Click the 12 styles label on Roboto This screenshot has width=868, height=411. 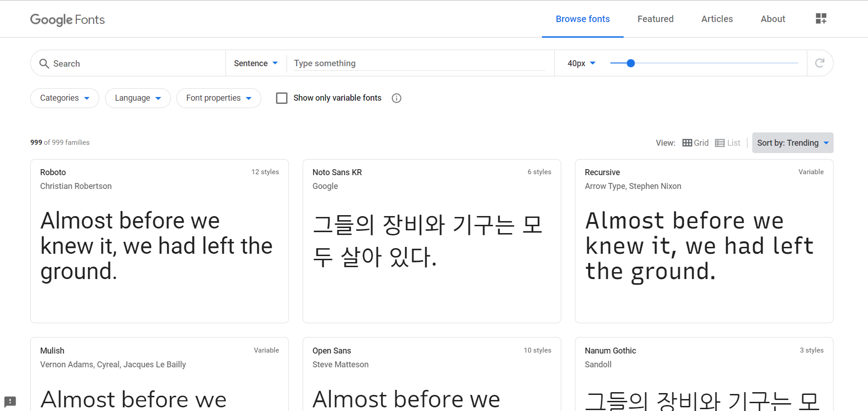click(x=265, y=172)
